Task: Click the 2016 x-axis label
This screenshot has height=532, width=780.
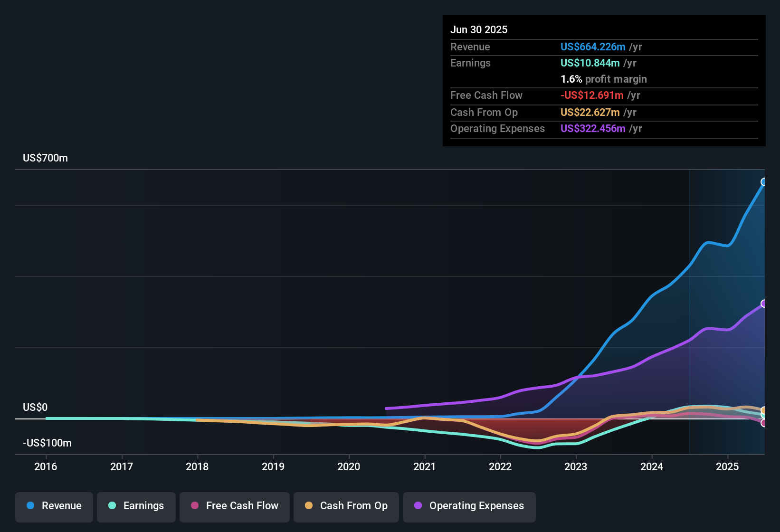Action: [x=46, y=466]
